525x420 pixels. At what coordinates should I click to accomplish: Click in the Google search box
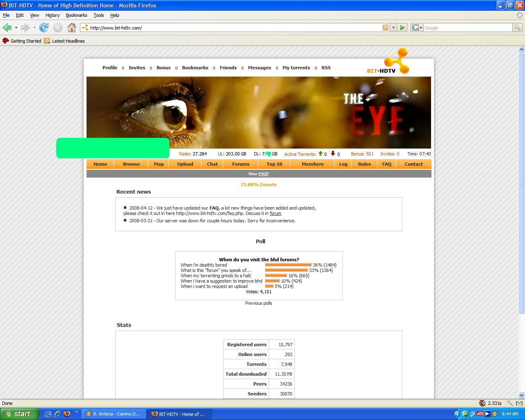(x=468, y=27)
